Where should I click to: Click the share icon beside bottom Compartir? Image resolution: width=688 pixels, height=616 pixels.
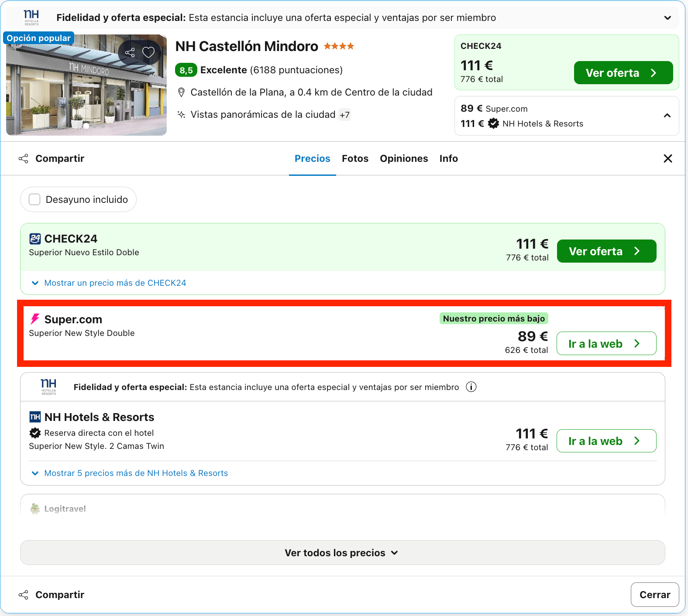24,595
